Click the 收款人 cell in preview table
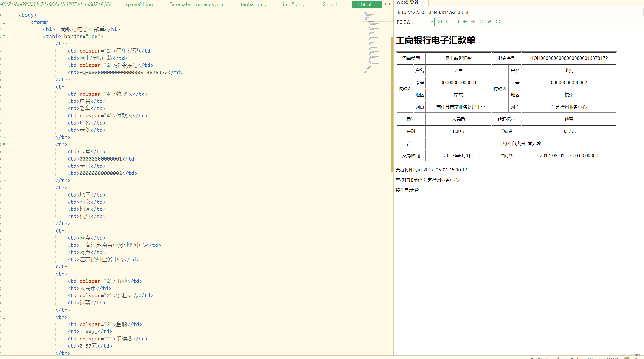This screenshot has width=644, height=359. point(405,89)
